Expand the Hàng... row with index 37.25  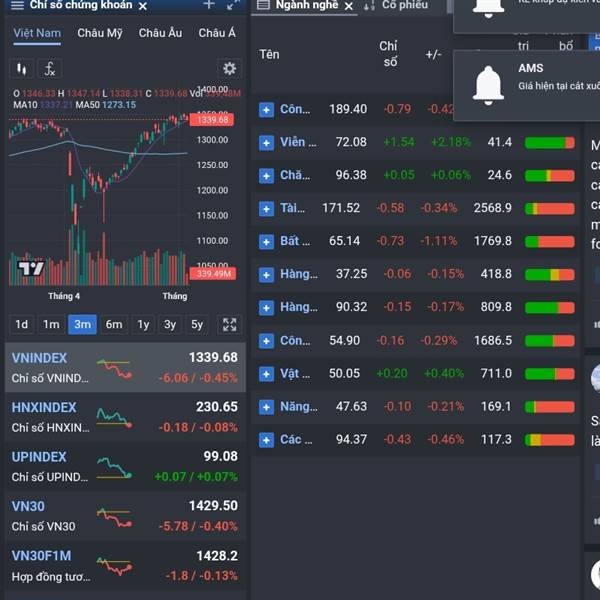click(266, 275)
